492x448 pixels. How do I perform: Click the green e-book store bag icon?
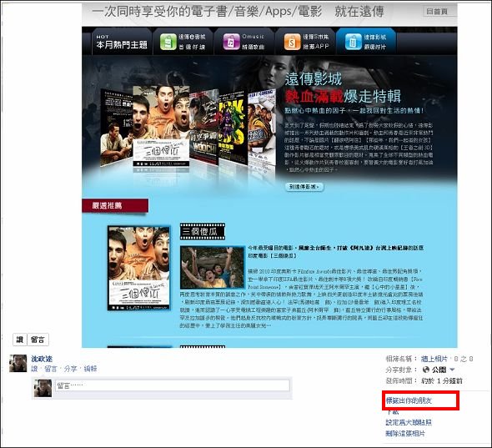168,42
